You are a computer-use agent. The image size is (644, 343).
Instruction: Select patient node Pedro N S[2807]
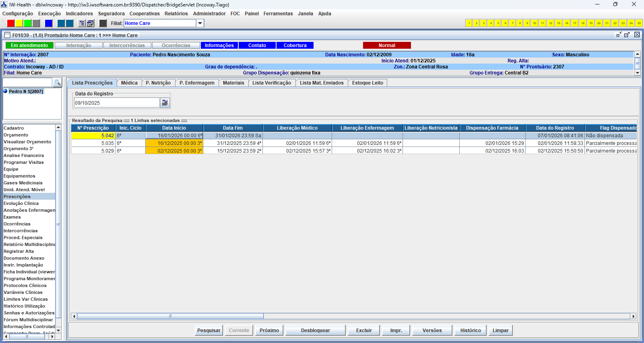click(x=26, y=91)
